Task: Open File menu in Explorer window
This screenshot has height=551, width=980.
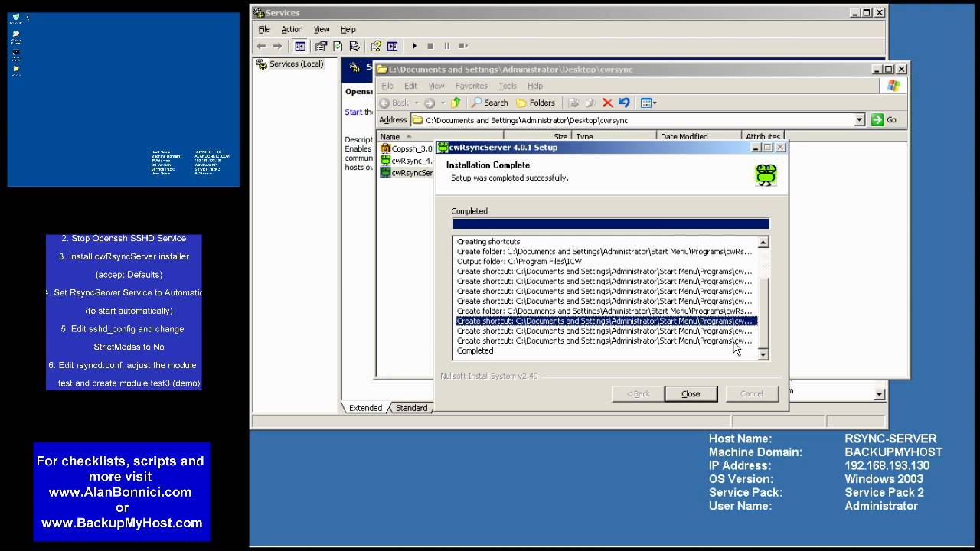Action: pyautogui.click(x=387, y=86)
